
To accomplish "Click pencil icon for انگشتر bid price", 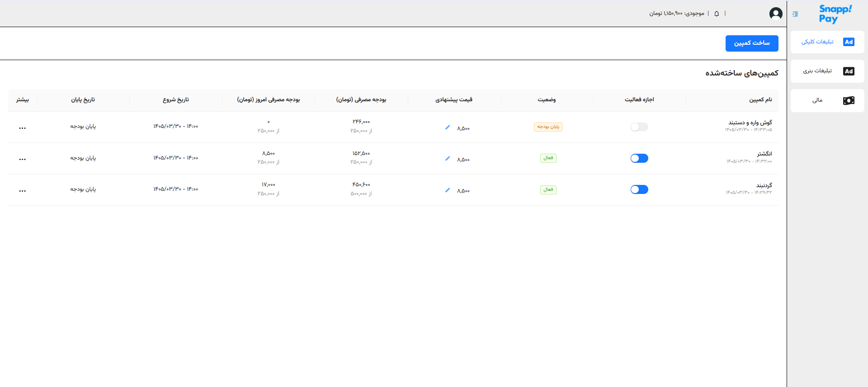I will click(x=448, y=159).
